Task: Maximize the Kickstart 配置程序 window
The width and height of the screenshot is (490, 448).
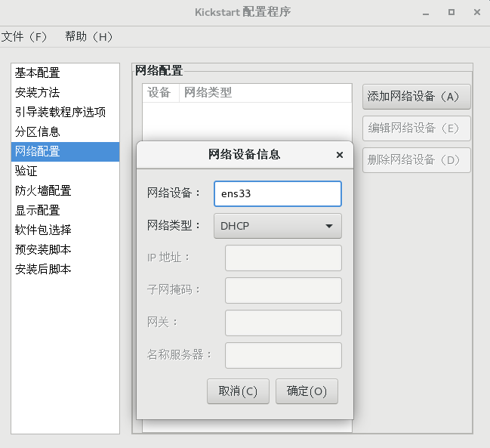Action: pyautogui.click(x=451, y=12)
